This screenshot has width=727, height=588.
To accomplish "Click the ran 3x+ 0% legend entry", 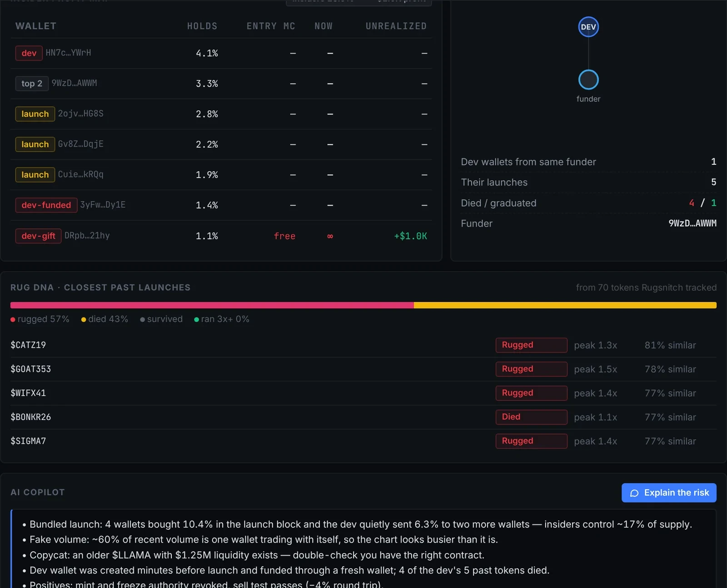I will tap(222, 319).
